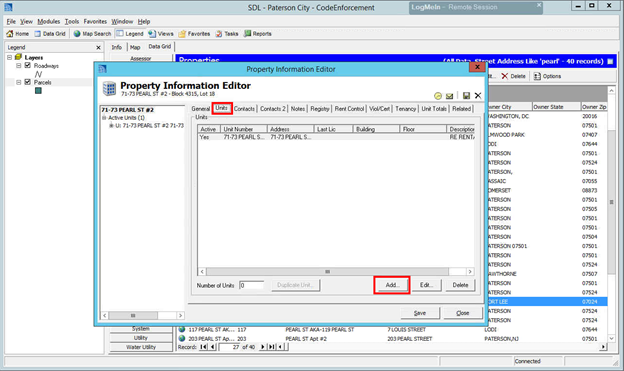Go to last record navigator button
The height and width of the screenshot is (371, 624).
tap(271, 347)
